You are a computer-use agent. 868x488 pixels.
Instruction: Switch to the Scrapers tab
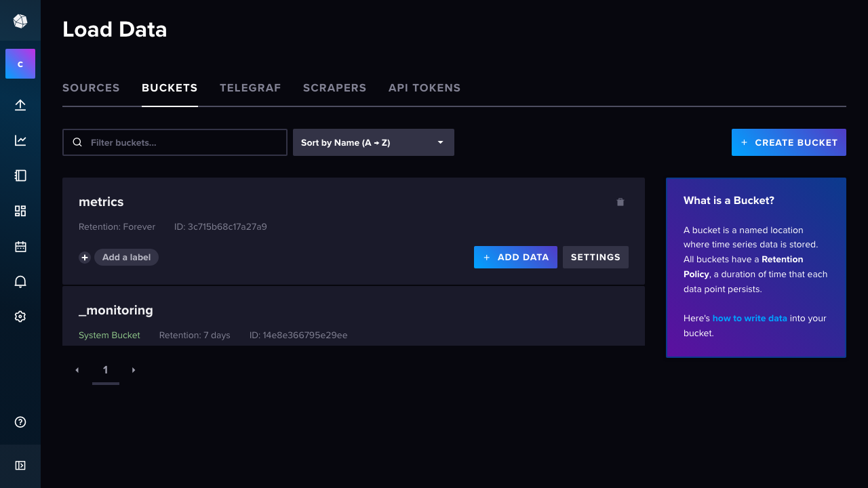334,88
